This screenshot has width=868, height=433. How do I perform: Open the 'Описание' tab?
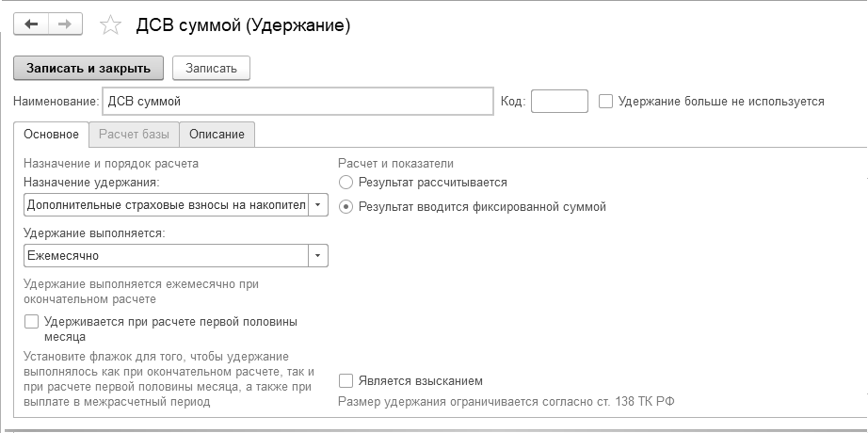click(x=217, y=135)
